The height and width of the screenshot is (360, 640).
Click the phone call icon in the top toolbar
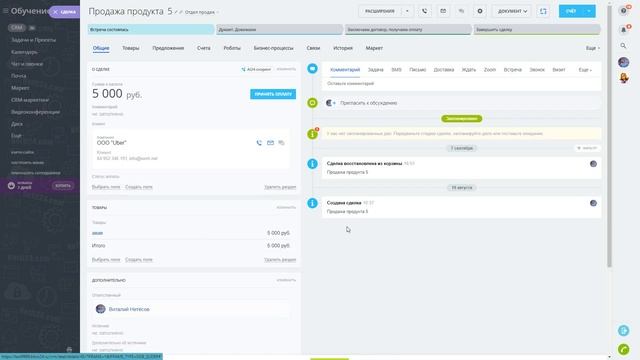click(424, 11)
